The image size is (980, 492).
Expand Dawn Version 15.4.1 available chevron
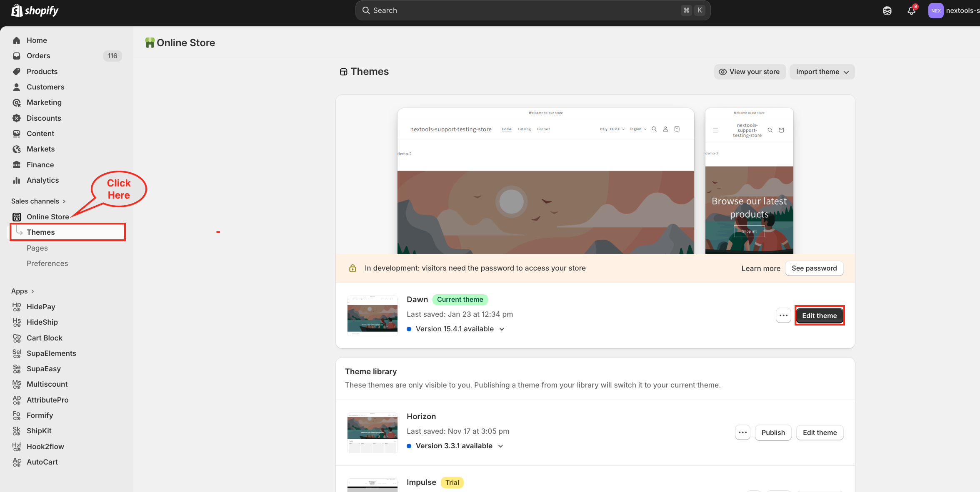click(502, 329)
